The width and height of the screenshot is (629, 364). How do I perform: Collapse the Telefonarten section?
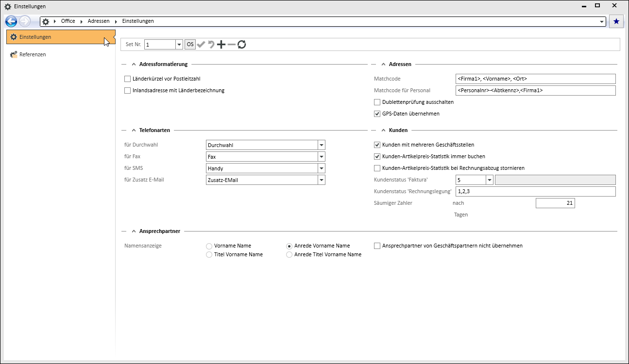(134, 131)
